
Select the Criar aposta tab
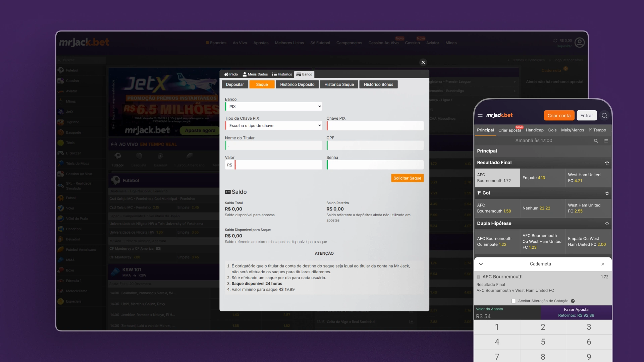point(509,130)
